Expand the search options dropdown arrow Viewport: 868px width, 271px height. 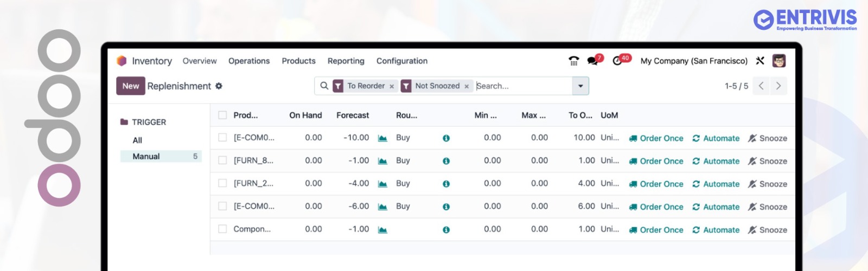point(580,86)
